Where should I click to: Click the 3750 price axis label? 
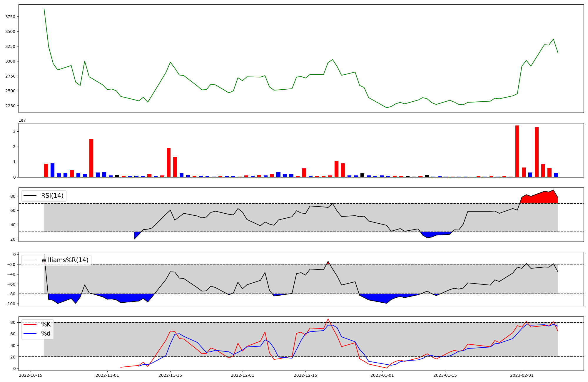pos(11,17)
